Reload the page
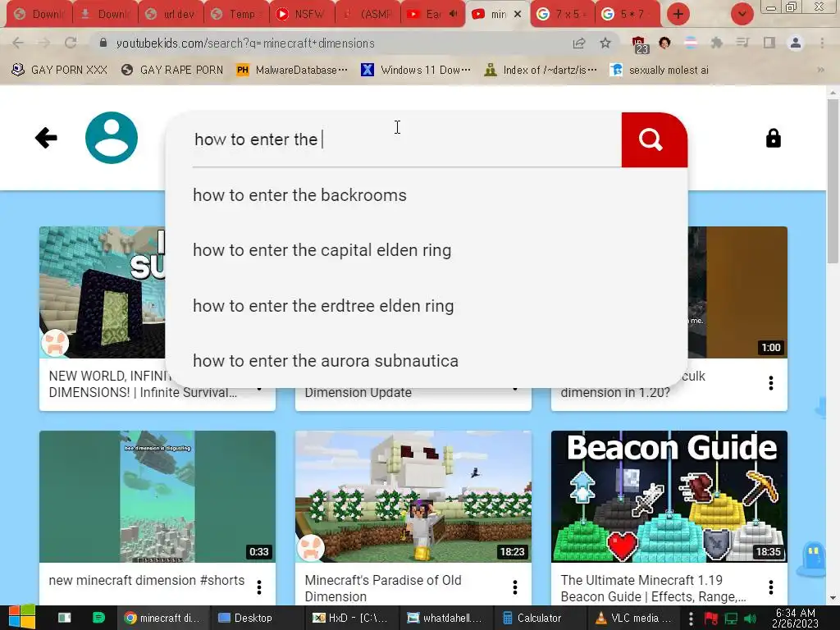This screenshot has height=630, width=840. tap(71, 43)
